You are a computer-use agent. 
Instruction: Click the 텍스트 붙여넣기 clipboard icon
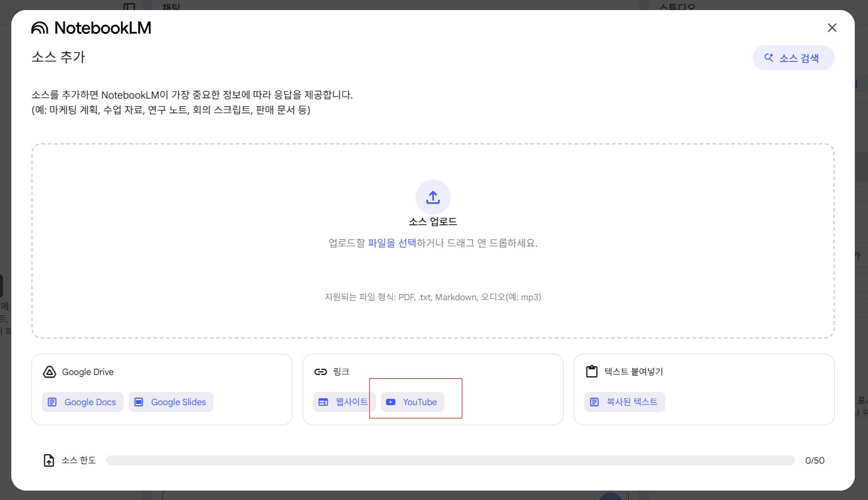click(x=592, y=372)
